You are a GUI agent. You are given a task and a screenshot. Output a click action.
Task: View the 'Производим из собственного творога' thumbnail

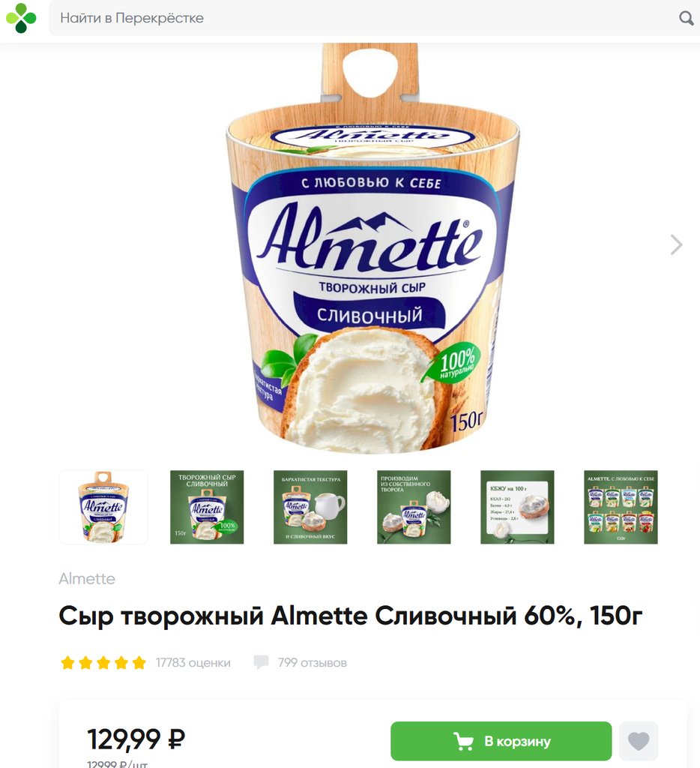[x=414, y=507]
